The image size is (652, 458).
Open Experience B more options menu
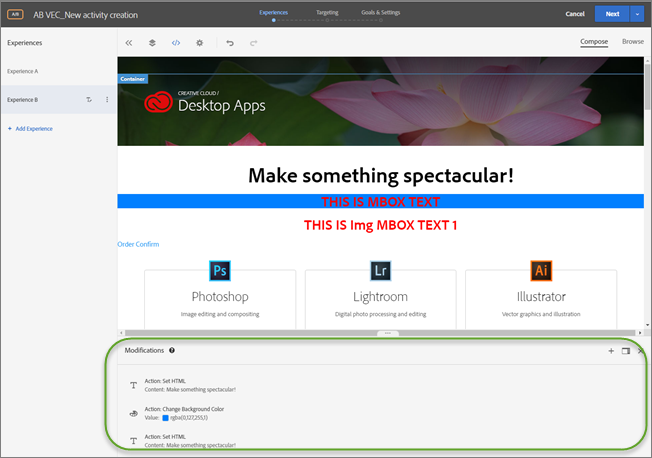pyautogui.click(x=107, y=100)
